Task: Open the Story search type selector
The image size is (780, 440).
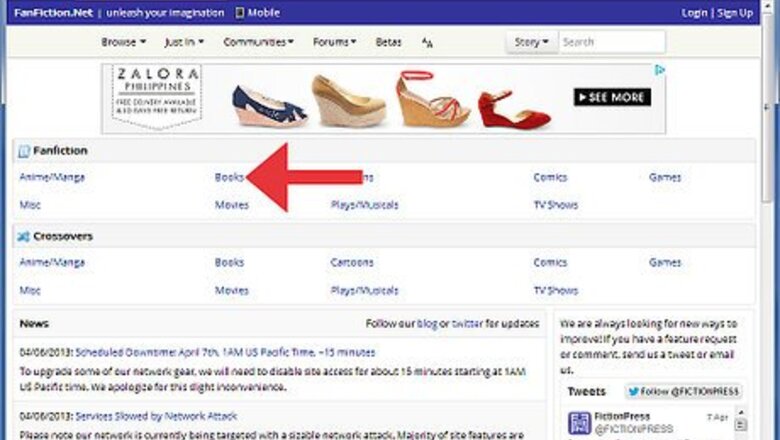Action: tap(531, 42)
